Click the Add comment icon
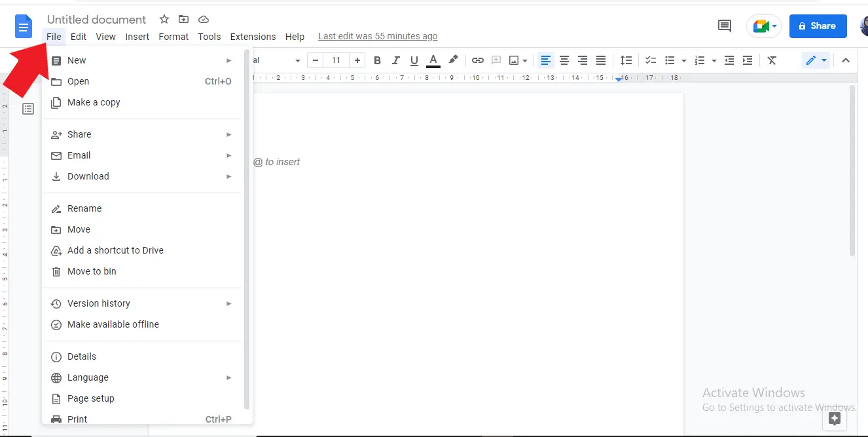Screen dimensions: 868x437 click(x=724, y=26)
